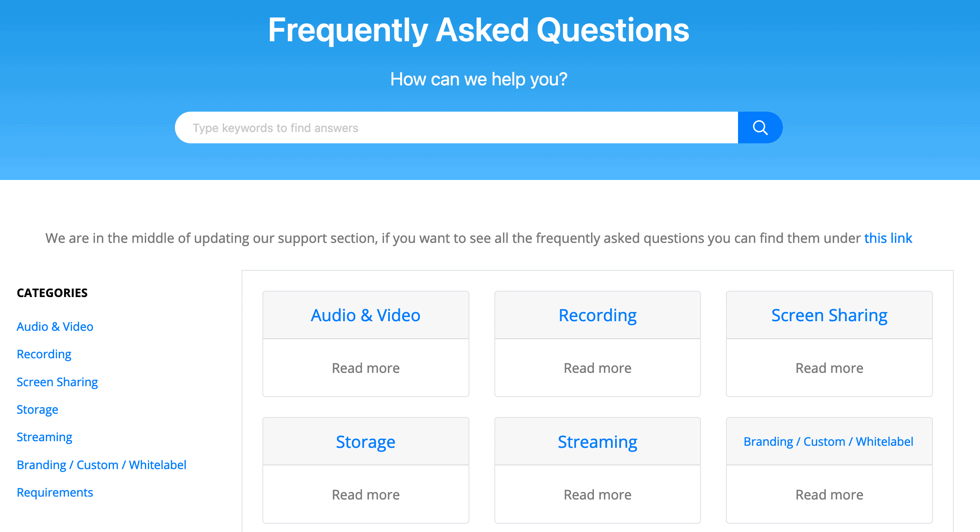Click Read more under Recording
980x532 pixels.
[597, 368]
